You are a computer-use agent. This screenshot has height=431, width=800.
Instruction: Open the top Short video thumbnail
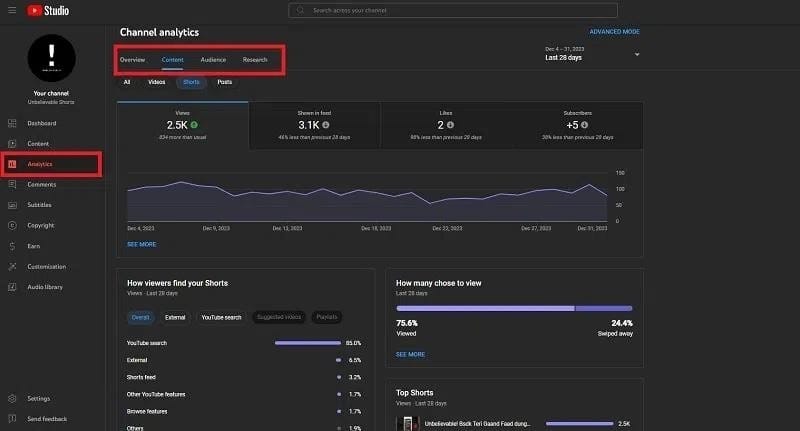pyautogui.click(x=408, y=424)
